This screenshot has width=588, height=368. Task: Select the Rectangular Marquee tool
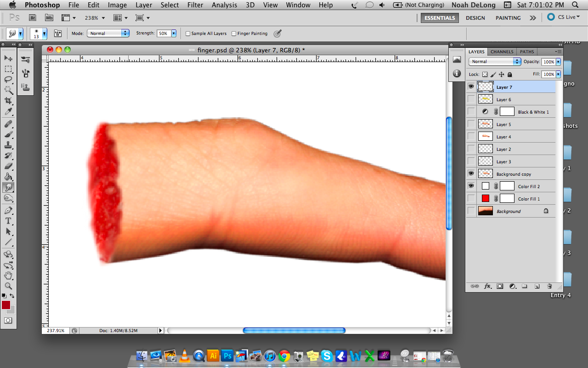click(x=8, y=69)
